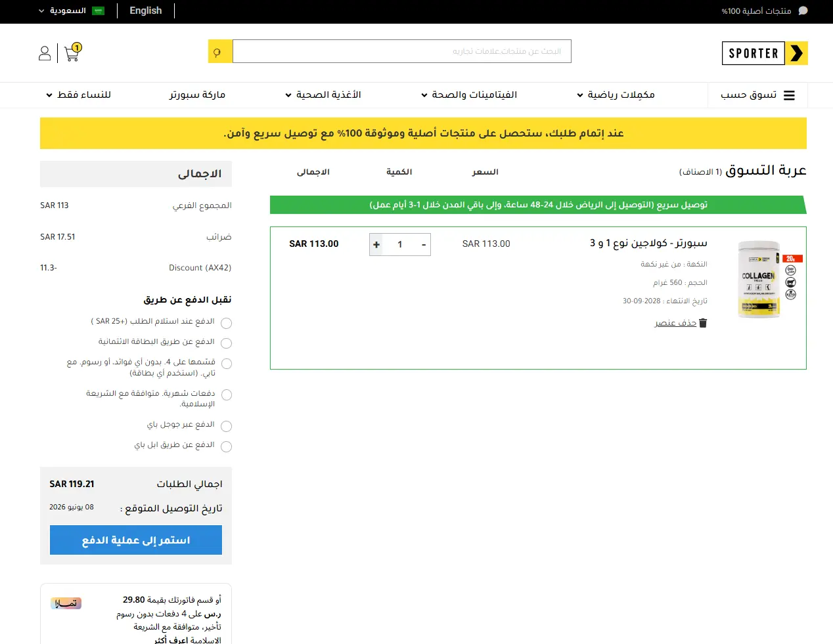Image resolution: width=833 pixels, height=644 pixels.
Task: Open the user account icon
Action: (x=45, y=53)
